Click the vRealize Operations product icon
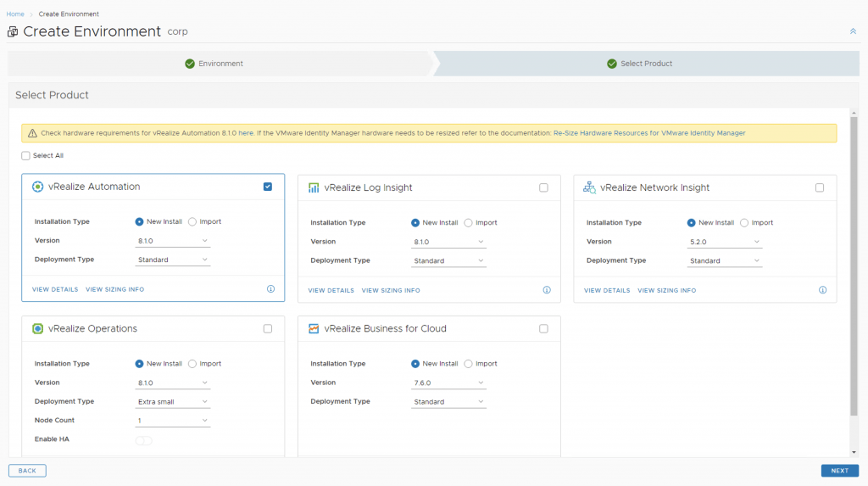 (37, 328)
